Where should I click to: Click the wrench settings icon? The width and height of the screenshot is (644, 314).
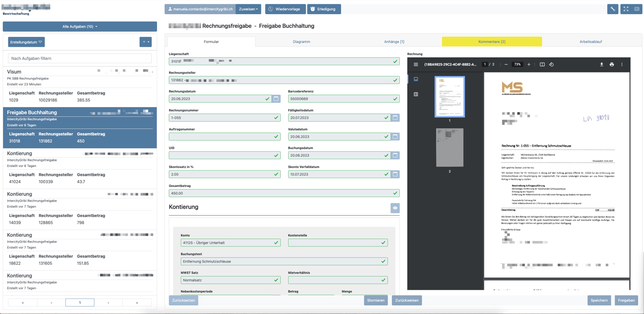613,9
